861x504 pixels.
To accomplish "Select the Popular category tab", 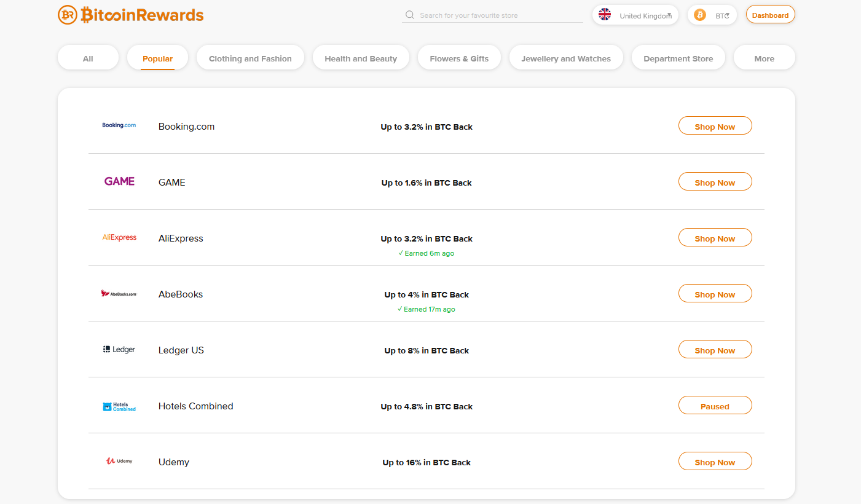I will (157, 58).
